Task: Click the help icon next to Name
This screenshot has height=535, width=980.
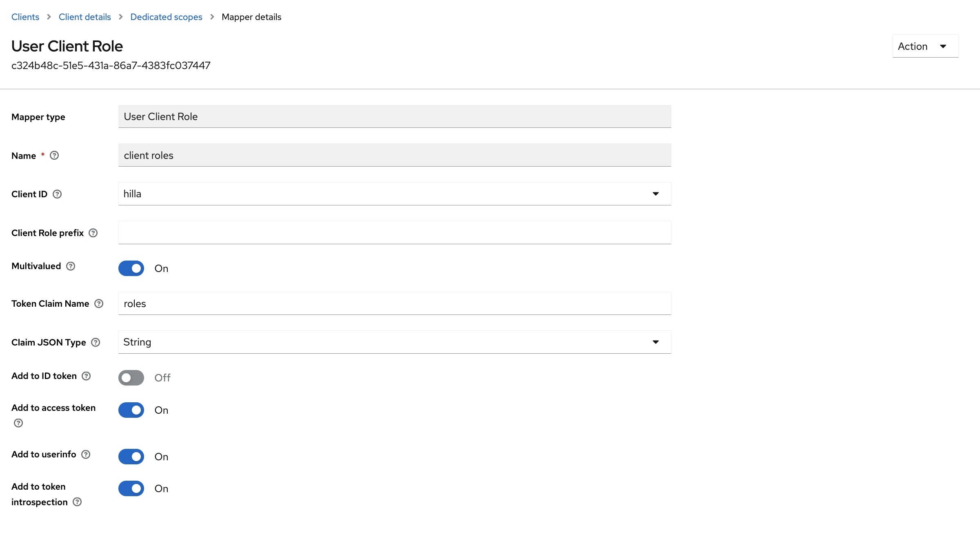Action: [x=54, y=156]
